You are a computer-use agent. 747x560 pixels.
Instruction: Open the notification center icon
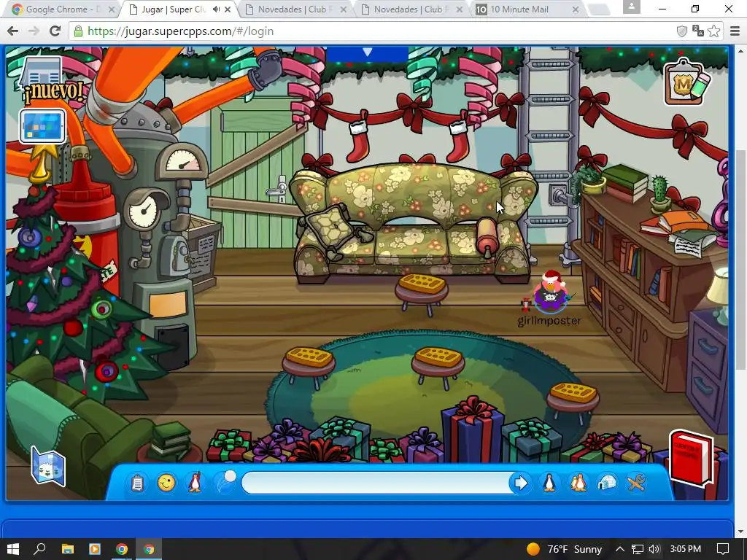[x=723, y=549]
